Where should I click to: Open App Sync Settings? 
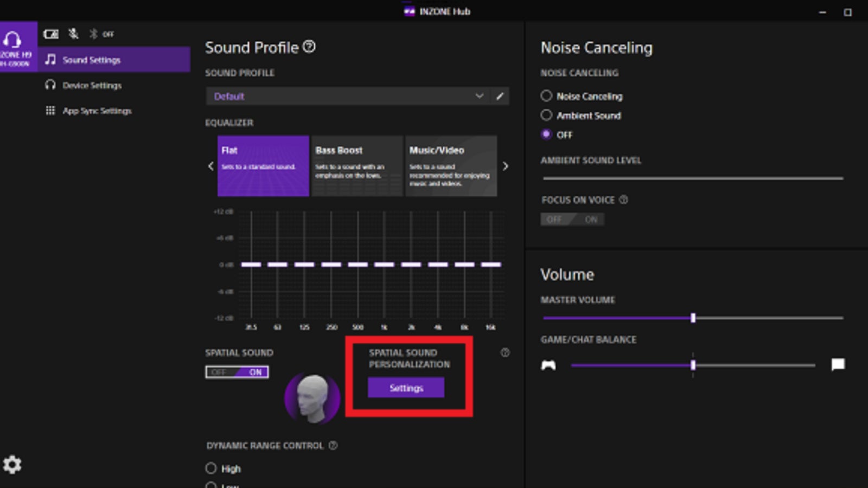click(97, 111)
